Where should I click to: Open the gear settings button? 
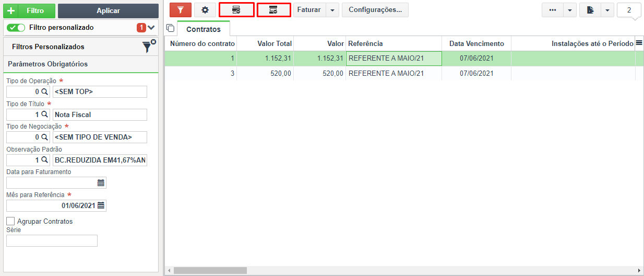[205, 10]
